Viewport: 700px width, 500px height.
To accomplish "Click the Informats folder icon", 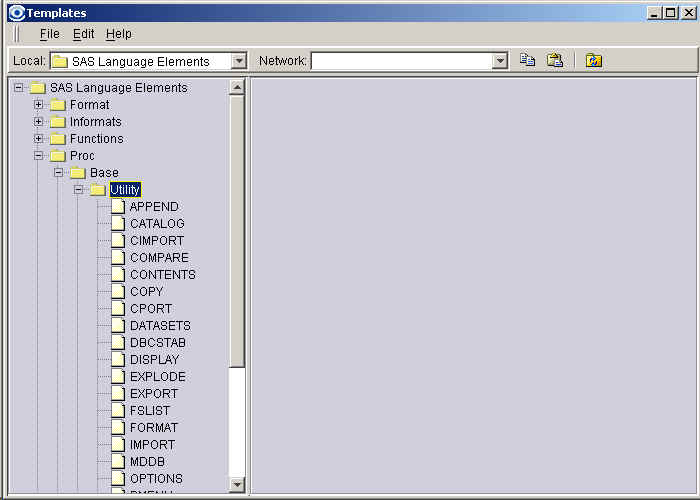I will 58,122.
